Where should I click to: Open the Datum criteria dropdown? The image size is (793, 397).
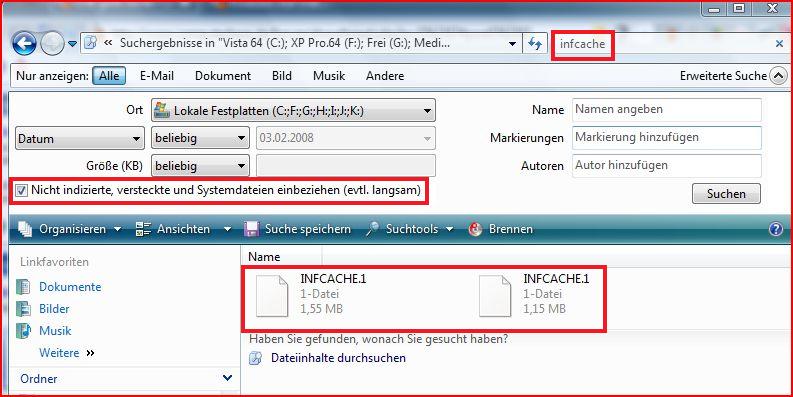click(x=79, y=139)
